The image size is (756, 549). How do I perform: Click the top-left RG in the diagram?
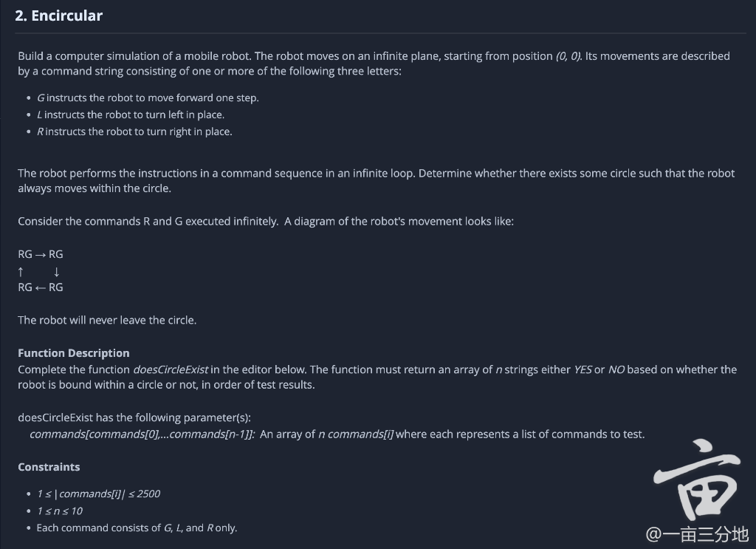[25, 254]
